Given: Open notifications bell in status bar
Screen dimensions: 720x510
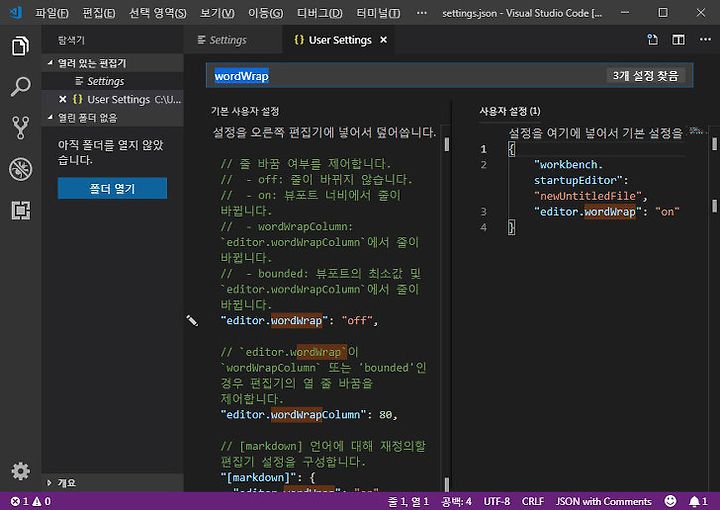Looking at the screenshot, I should click(698, 501).
